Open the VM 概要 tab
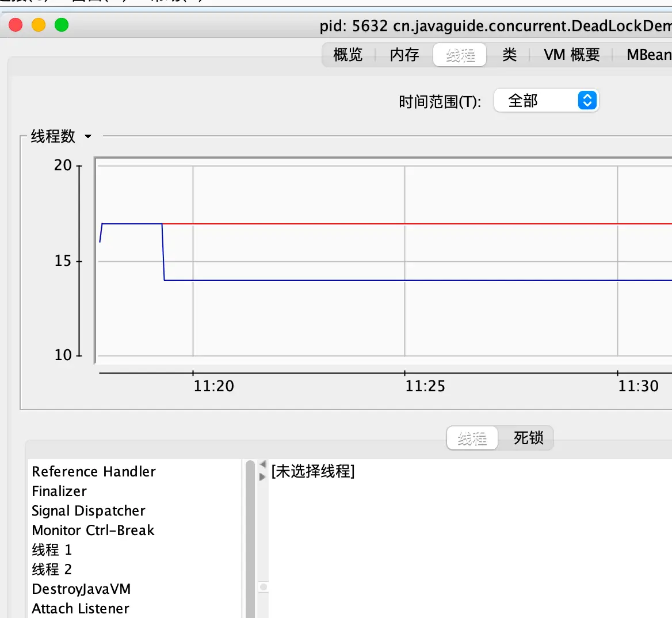672x618 pixels. (571, 55)
